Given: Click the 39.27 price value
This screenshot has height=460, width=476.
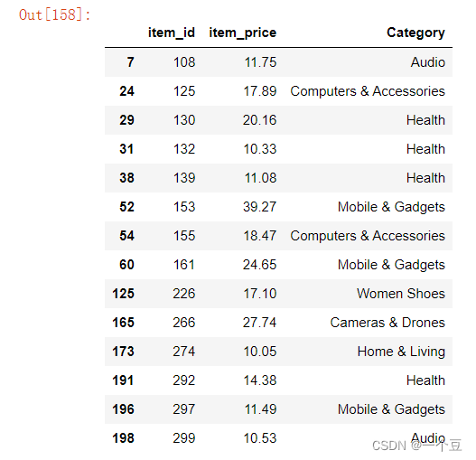Looking at the screenshot, I should tap(259, 207).
